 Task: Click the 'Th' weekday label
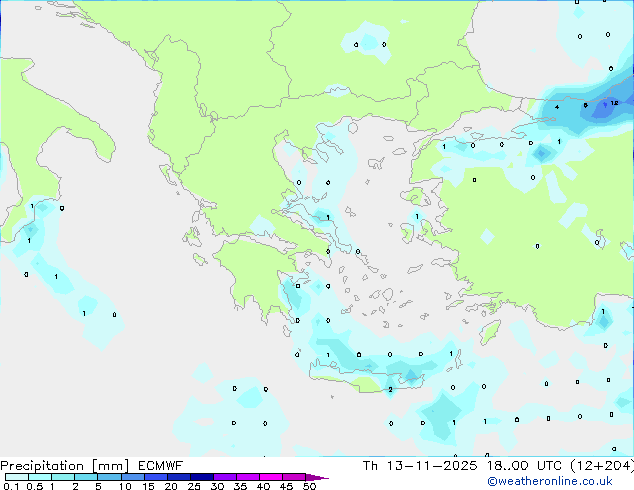click(370, 466)
